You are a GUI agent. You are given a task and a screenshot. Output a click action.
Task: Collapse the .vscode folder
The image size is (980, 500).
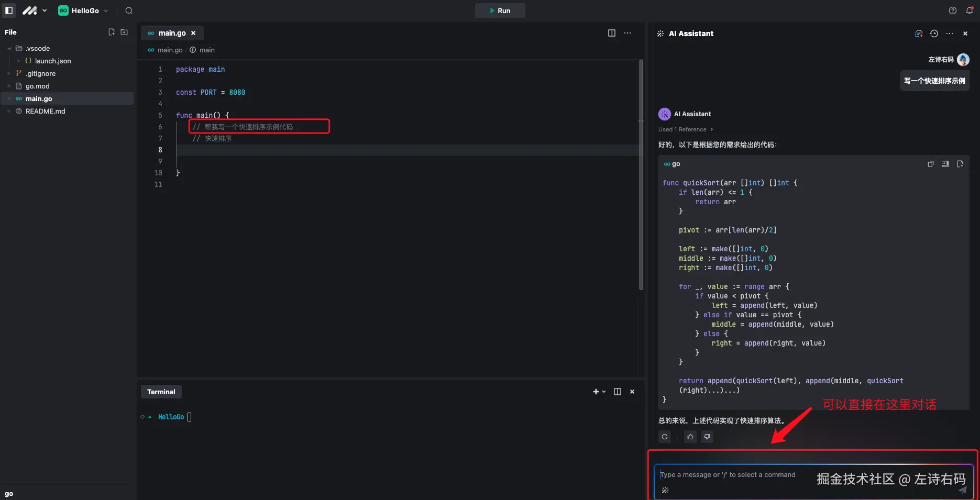(9, 48)
